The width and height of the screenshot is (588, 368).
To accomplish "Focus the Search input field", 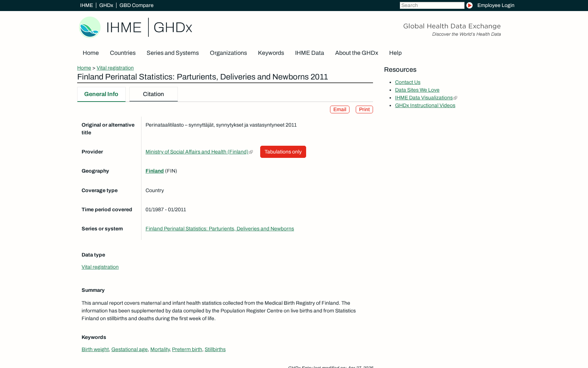I will (432, 5).
